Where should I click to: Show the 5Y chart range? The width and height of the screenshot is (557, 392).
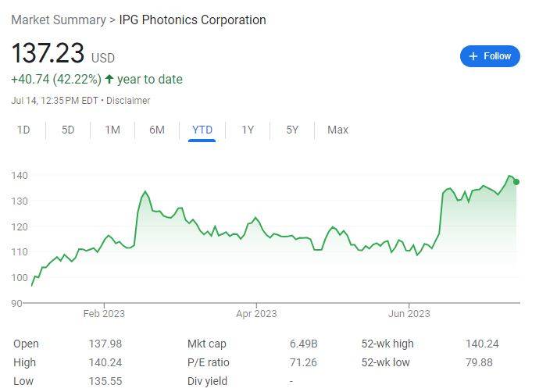point(292,130)
